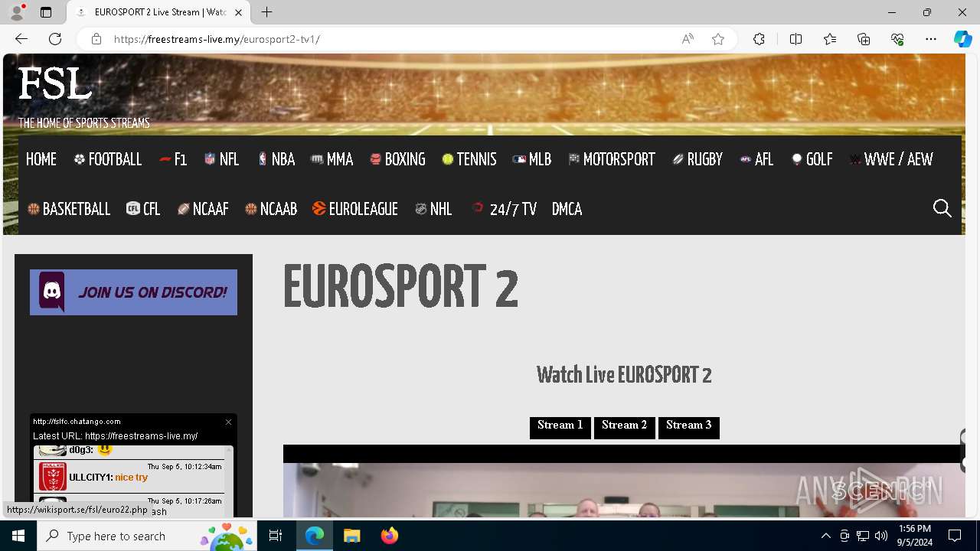
Task: Enable split screen view
Action: (x=795, y=39)
